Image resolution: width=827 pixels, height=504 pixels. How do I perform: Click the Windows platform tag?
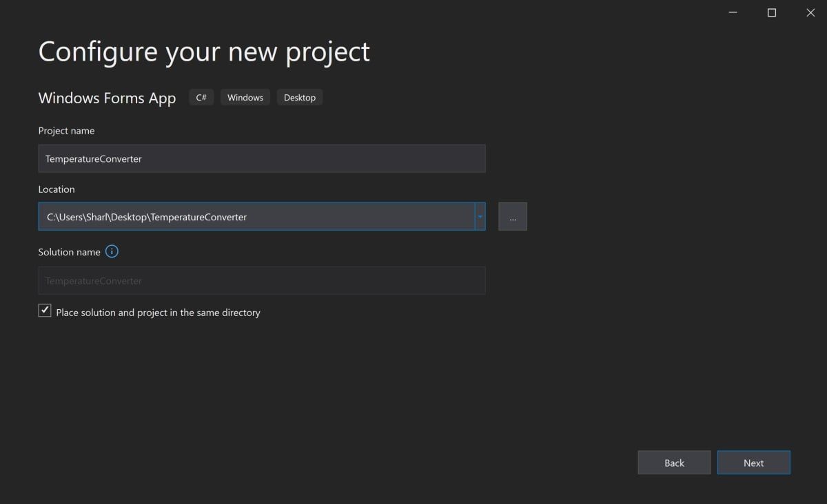pos(245,98)
